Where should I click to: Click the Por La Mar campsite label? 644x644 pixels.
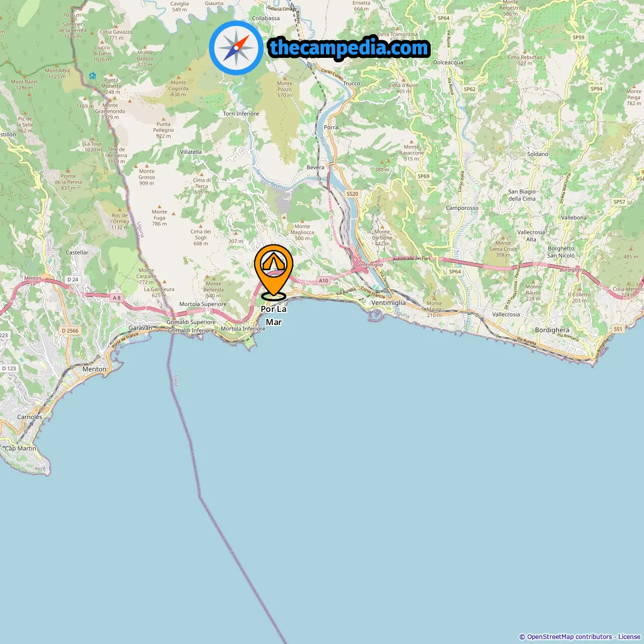pos(274,315)
